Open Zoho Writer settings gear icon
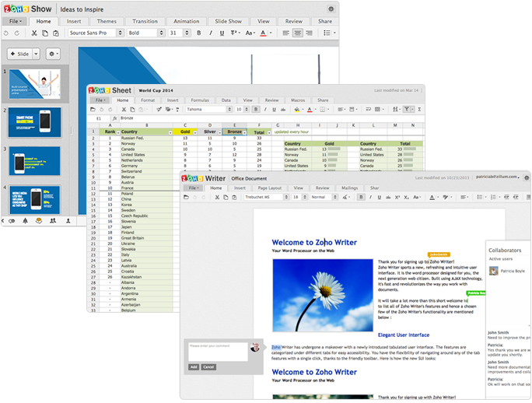Screen dimensions: 532x403 pyautogui.click(x=527, y=178)
